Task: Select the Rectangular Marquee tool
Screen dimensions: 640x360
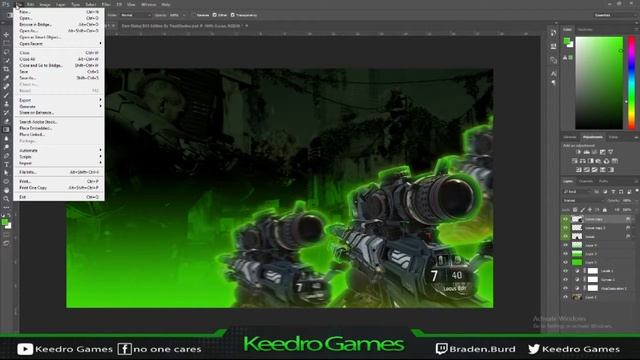Action: point(6,43)
